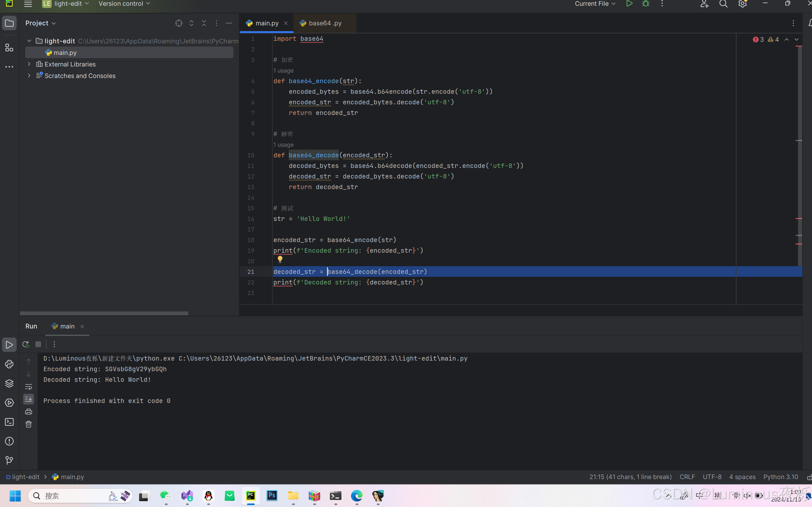Open the Structure tool window icon

pyautogui.click(x=9, y=48)
